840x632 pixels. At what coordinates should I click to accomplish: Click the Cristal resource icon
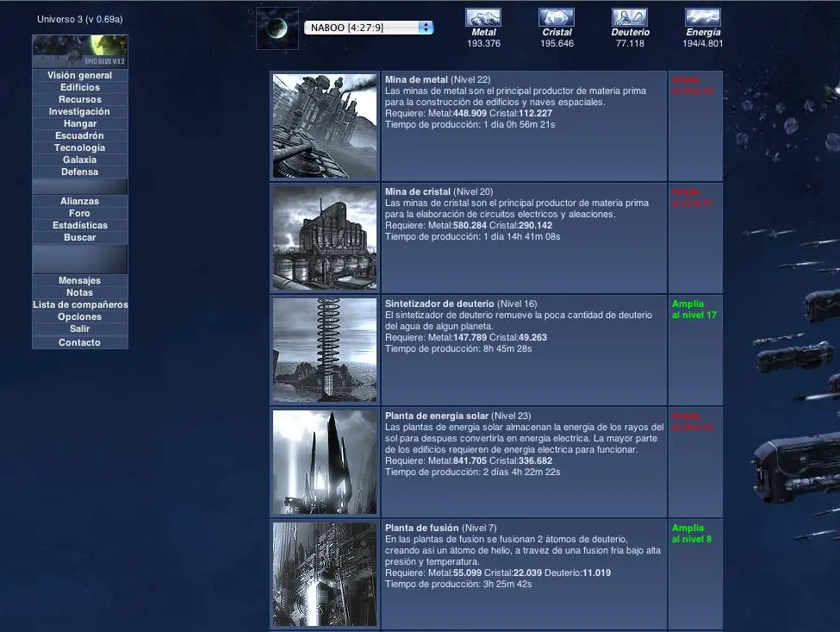[557, 17]
